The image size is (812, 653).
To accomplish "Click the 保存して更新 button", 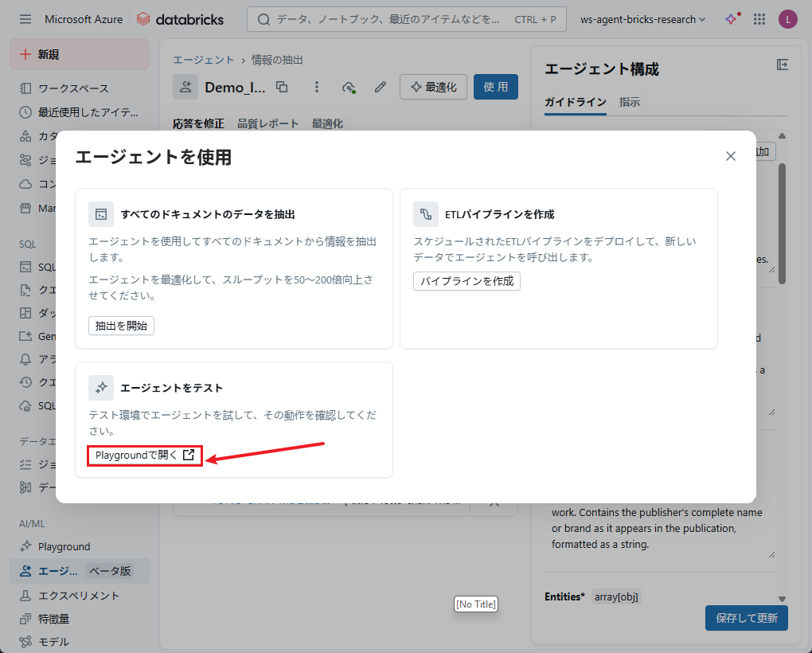I will (x=746, y=617).
